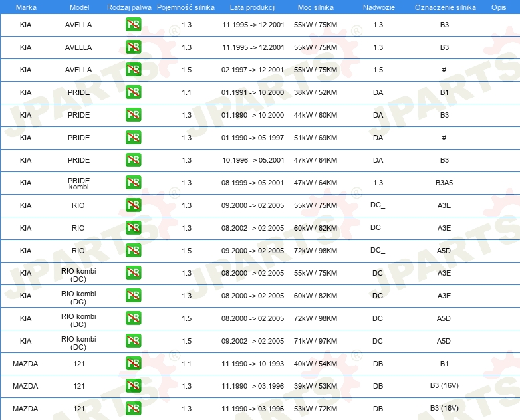Click the Lata produkcji column header
This screenshot has width=520, height=420.
point(253,7)
